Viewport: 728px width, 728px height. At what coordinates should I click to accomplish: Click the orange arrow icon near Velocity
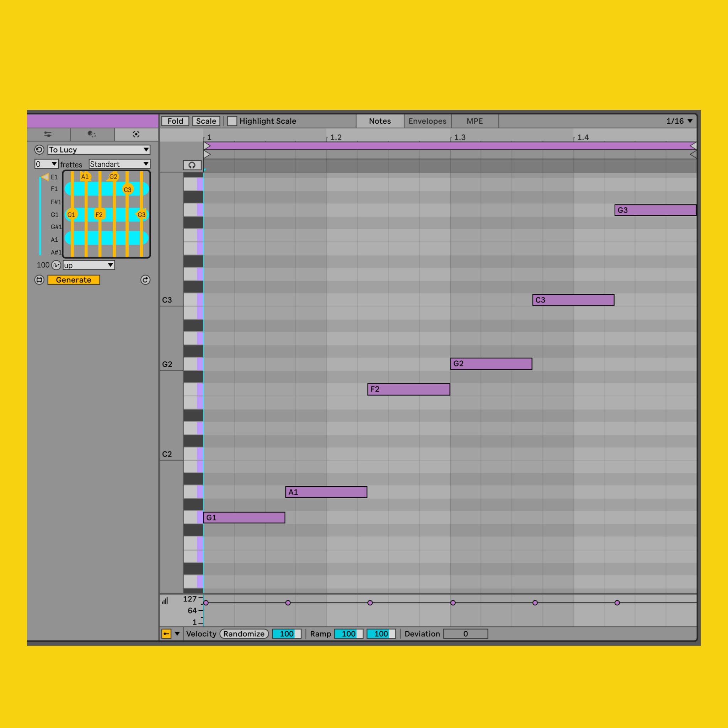pos(166,634)
